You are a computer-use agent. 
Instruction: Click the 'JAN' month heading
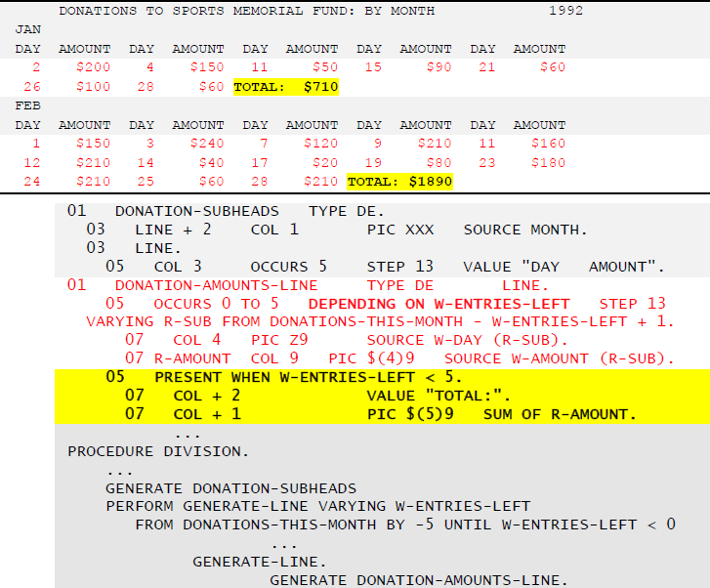28,29
